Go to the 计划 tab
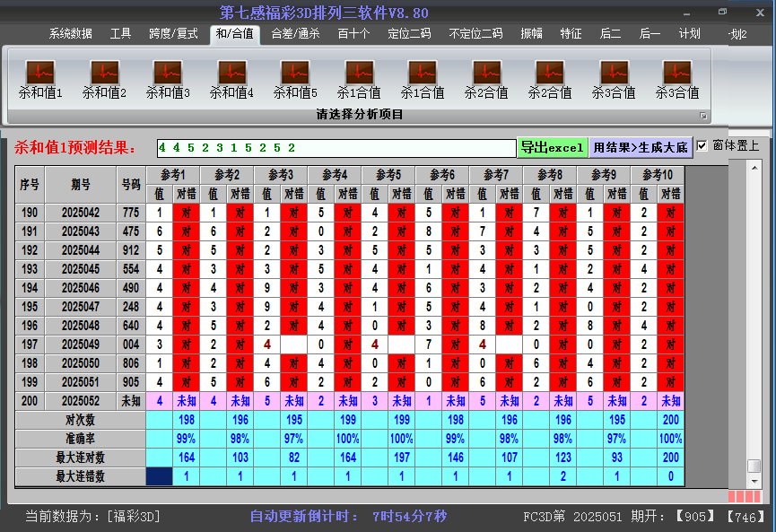The height and width of the screenshot is (532, 776). (689, 34)
